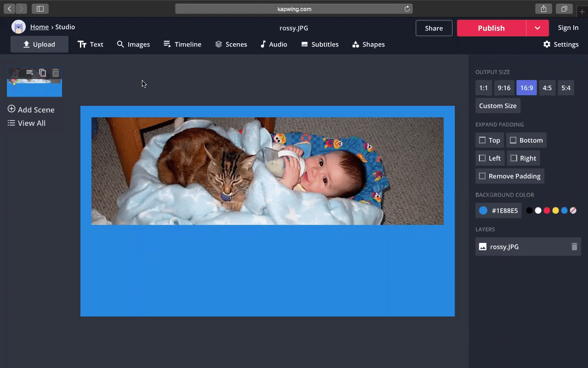Duplicate the scene using the copy icon

43,73
